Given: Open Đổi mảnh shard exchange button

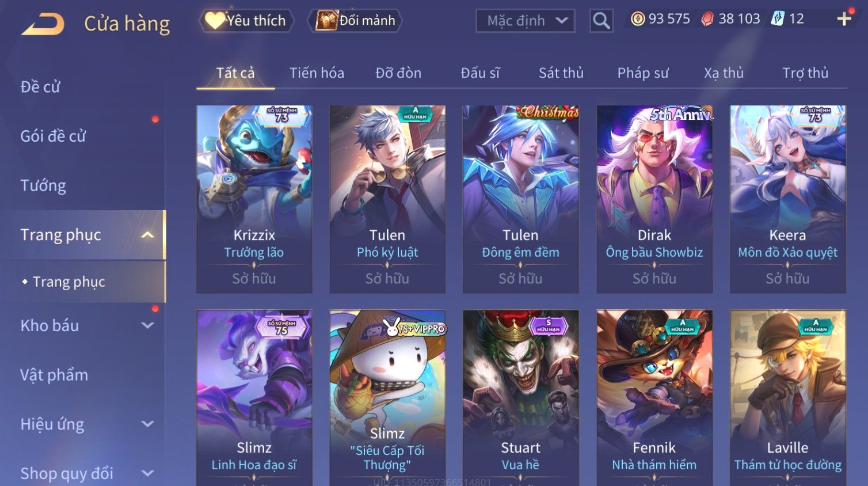Looking at the screenshot, I should (x=355, y=21).
